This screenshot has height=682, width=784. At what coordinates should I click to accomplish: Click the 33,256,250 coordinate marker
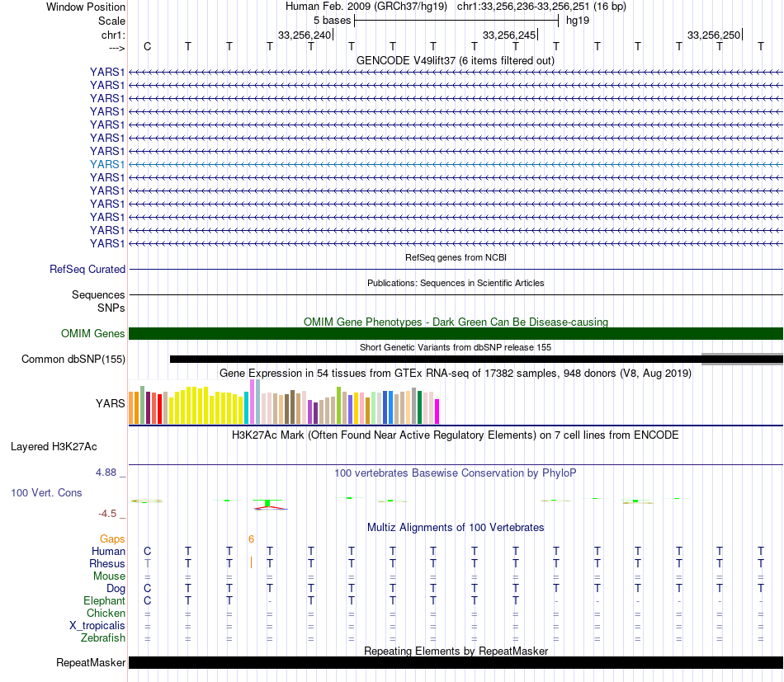[x=714, y=35]
